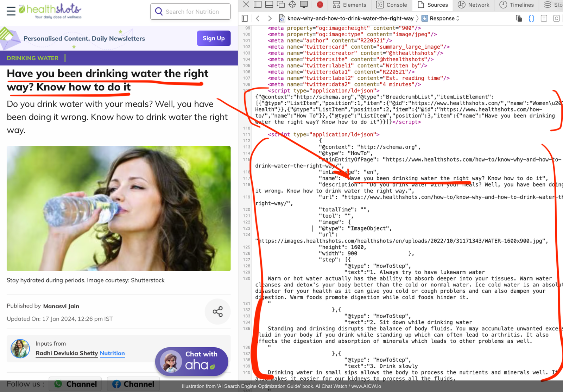Open the Response dropdown selector
Viewport: 563px width, 392px height.
pos(441,18)
